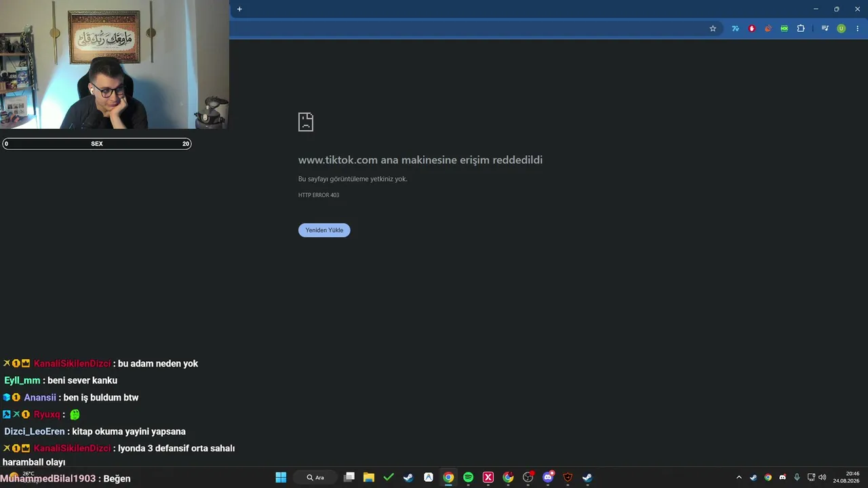Click the Chrome icon in system tray

768,477
